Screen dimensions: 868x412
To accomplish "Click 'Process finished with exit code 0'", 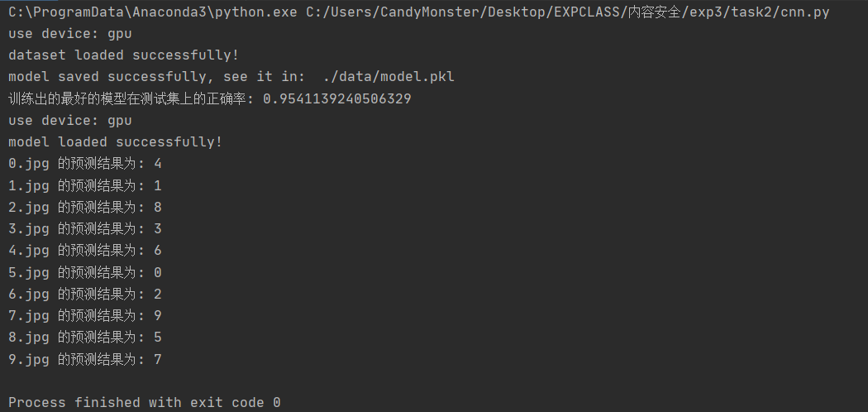I will pos(144,402).
